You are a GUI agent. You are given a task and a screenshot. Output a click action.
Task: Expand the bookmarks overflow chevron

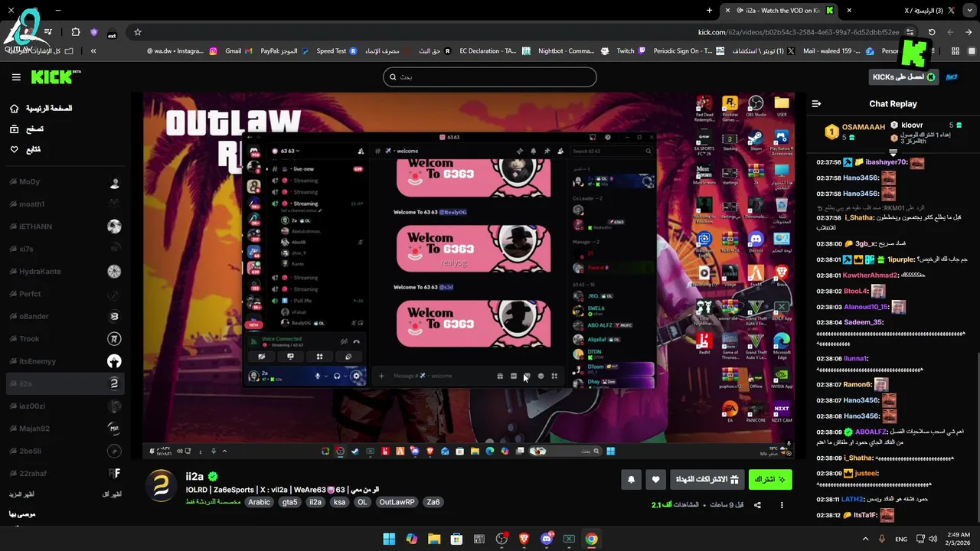[x=93, y=51]
